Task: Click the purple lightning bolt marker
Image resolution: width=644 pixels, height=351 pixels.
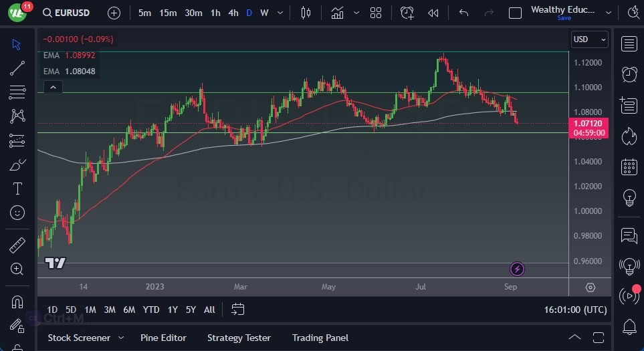Action: [517, 269]
